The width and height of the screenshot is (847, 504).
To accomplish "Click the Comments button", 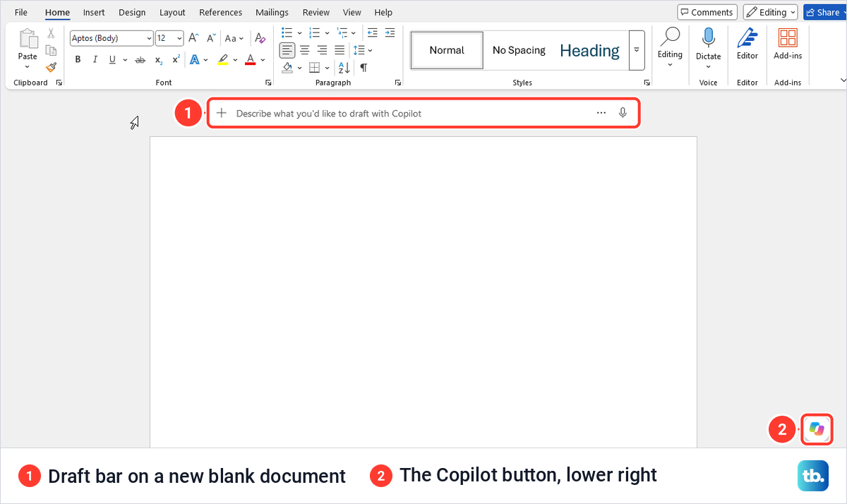I will [x=707, y=12].
